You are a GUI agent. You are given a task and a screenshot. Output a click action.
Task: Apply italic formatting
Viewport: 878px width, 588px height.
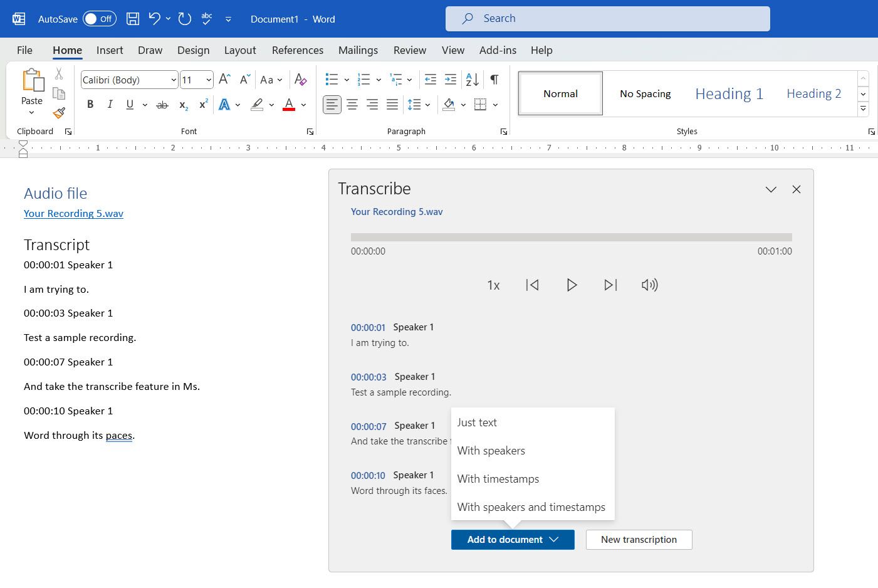tap(110, 104)
